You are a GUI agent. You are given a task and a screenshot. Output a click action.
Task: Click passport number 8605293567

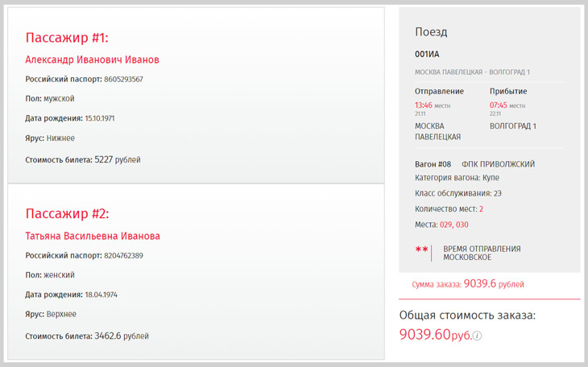(x=123, y=79)
